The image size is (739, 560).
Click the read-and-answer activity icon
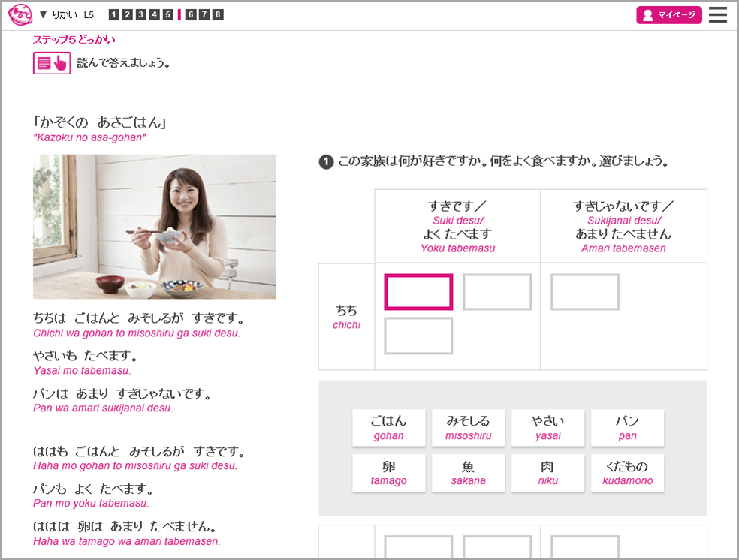click(x=52, y=62)
